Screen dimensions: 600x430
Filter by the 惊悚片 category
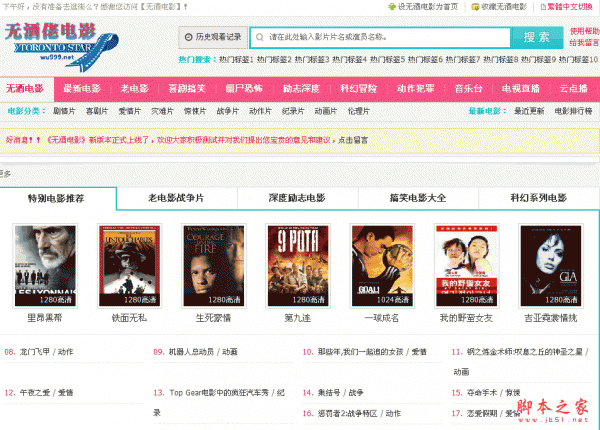pos(195,111)
